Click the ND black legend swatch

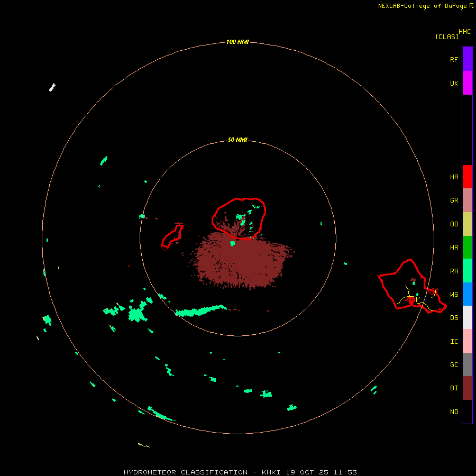[467, 411]
